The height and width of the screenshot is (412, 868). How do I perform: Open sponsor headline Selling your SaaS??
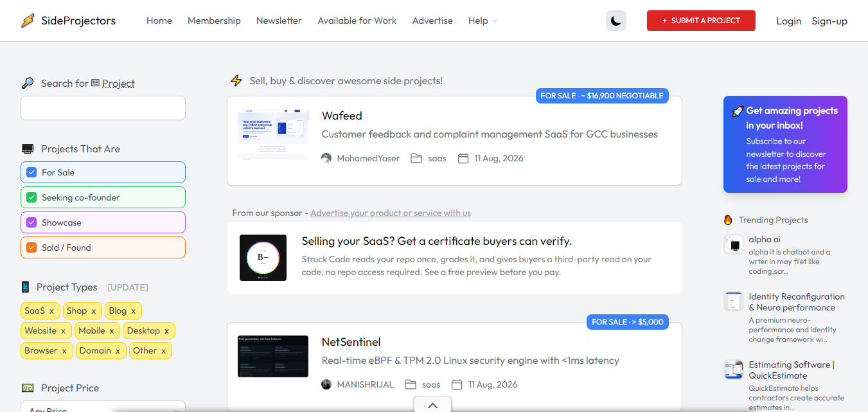pyautogui.click(x=437, y=241)
